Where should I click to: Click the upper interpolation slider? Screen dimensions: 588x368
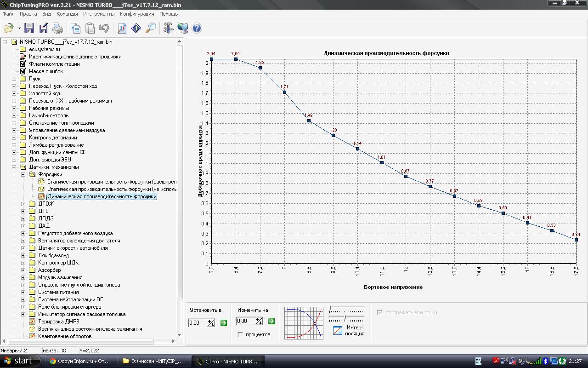click(347, 309)
